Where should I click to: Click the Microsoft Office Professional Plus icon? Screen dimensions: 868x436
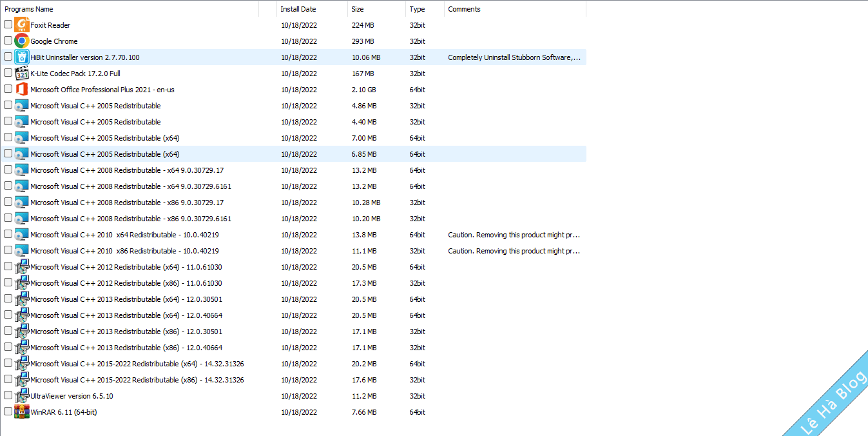click(x=21, y=90)
